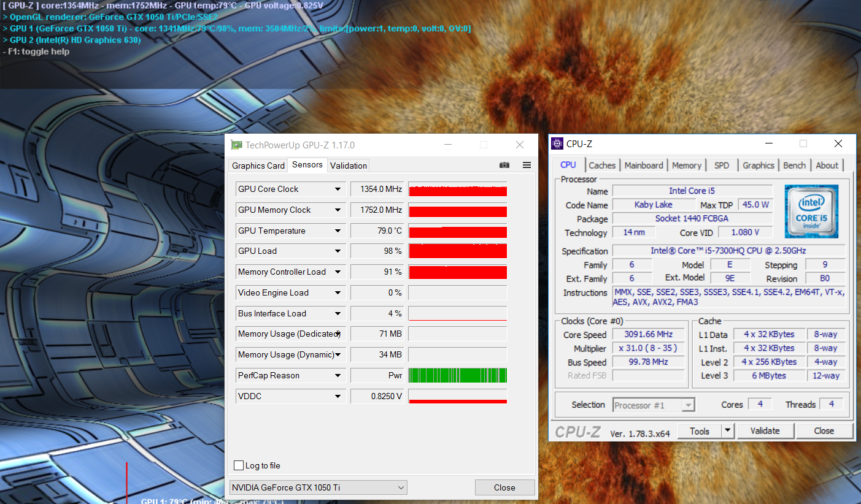
Task: Click the Intel Core i5 logo in CPU-Z
Action: [x=811, y=212]
